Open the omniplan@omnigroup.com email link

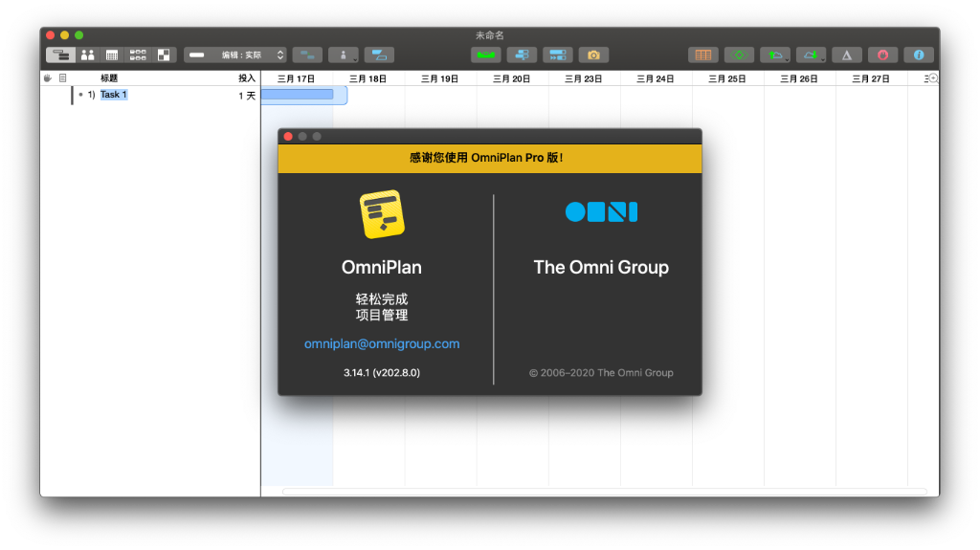[x=382, y=343]
